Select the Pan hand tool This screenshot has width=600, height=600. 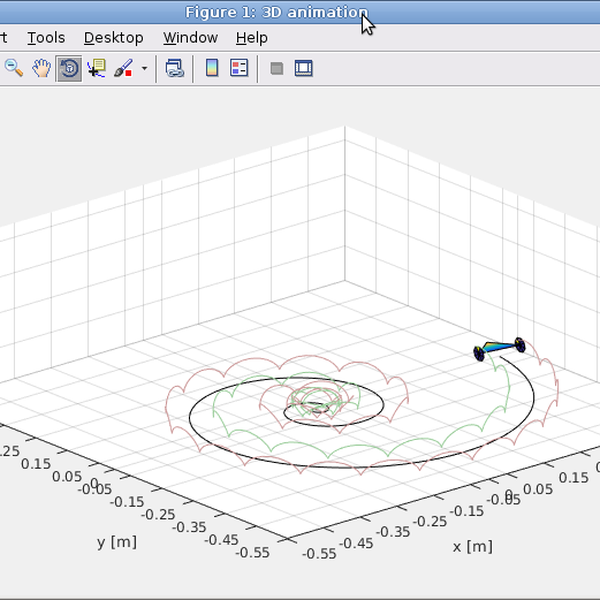pyautogui.click(x=41, y=69)
